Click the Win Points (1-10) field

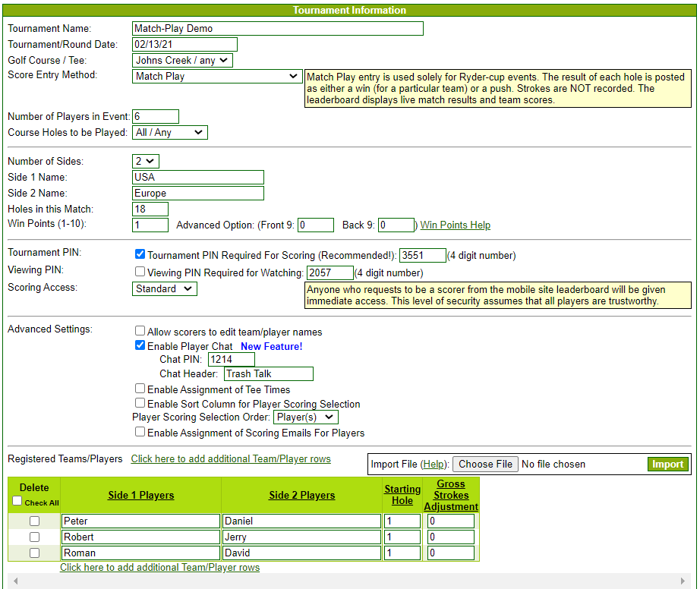[x=150, y=225]
